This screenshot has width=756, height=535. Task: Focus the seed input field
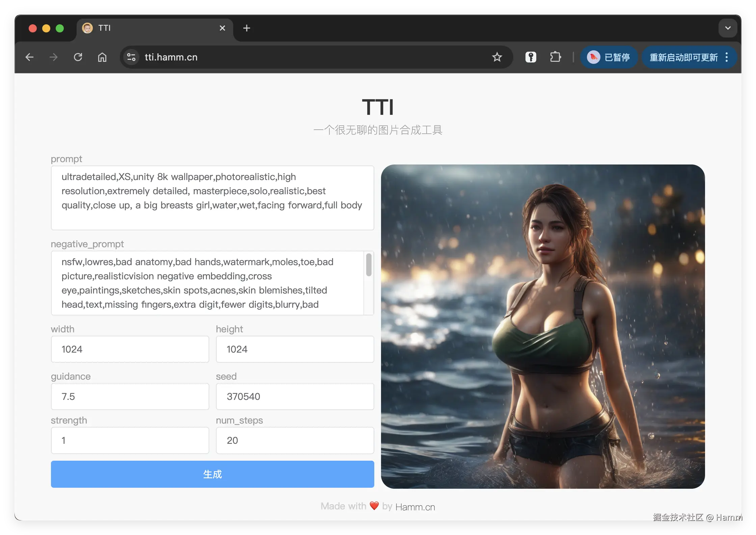click(295, 396)
